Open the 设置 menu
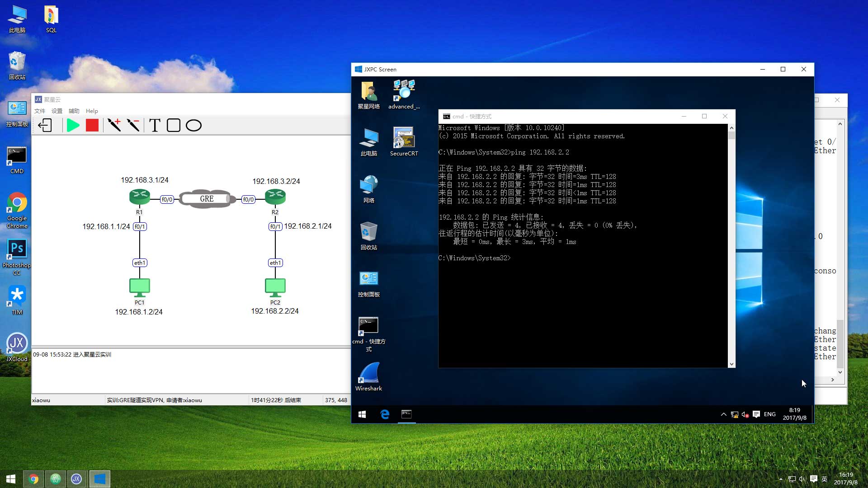Viewport: 868px width, 488px height. point(57,111)
